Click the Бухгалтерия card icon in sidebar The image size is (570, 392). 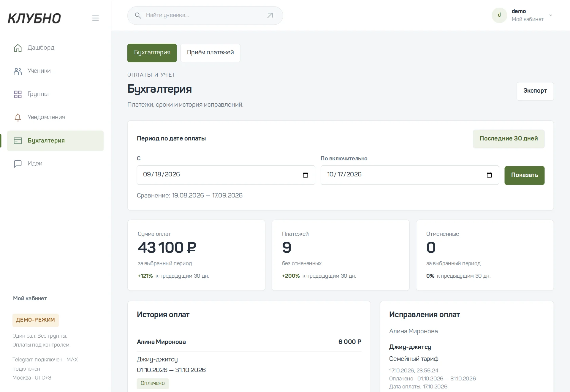click(18, 141)
